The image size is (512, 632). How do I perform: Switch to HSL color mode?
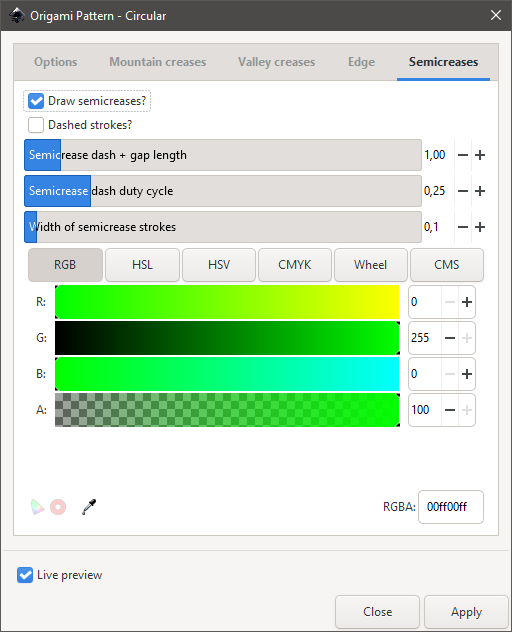(142, 265)
